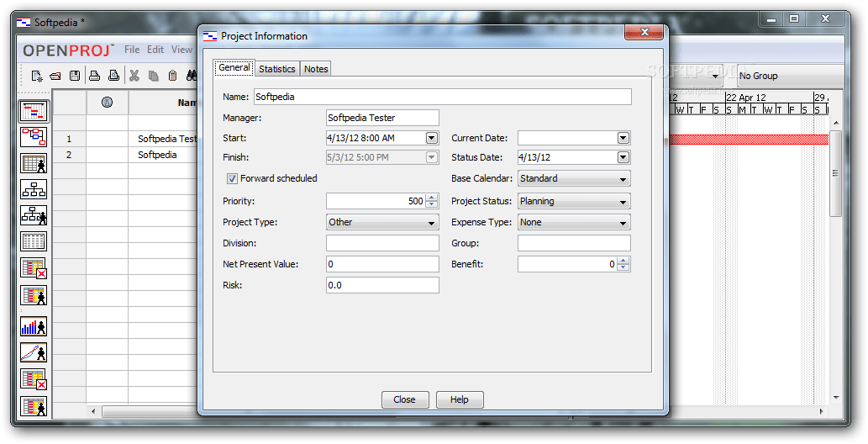The height and width of the screenshot is (444, 868).
Task: Open the File menu
Action: 132,50
